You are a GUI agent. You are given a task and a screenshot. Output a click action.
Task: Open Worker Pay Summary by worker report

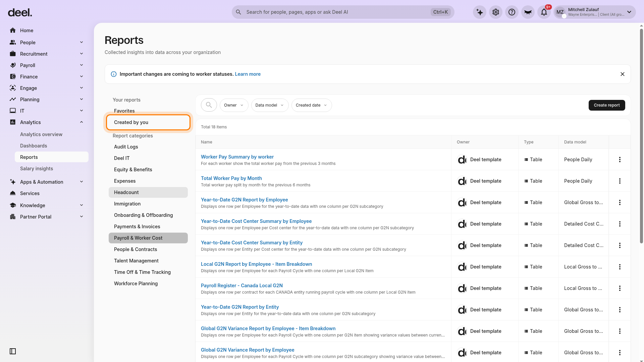[x=237, y=157]
